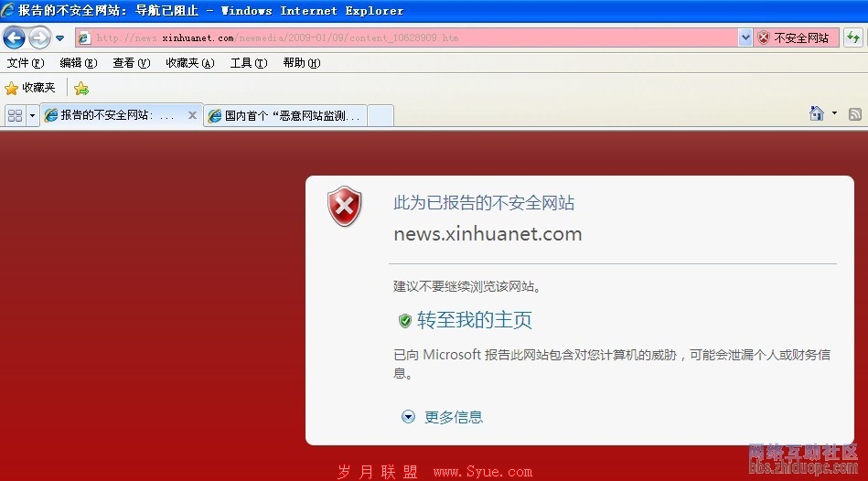Open the recent pages dropdown arrow
The height and width of the screenshot is (481, 868).
(59, 38)
